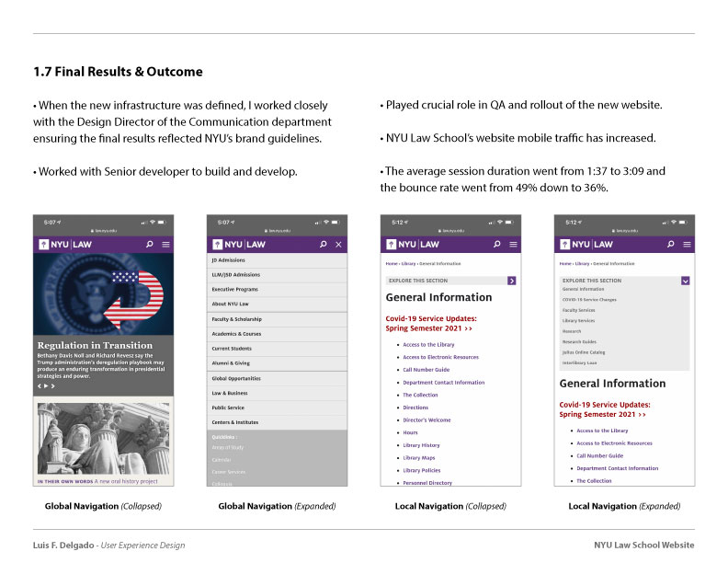This screenshot has height=563, width=728.
Task: Click NYU Law logo in Local Navigation Expanded phone
Action: (586, 245)
